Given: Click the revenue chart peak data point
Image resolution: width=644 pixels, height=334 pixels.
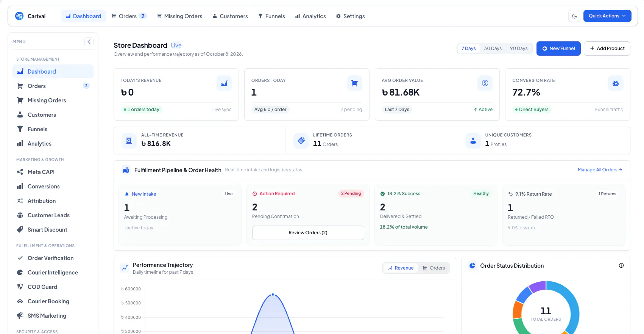Looking at the screenshot, I should coord(273,295).
